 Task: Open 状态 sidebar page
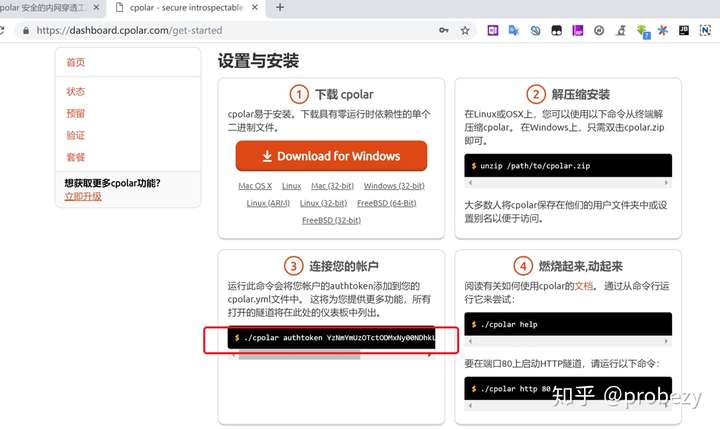click(75, 91)
